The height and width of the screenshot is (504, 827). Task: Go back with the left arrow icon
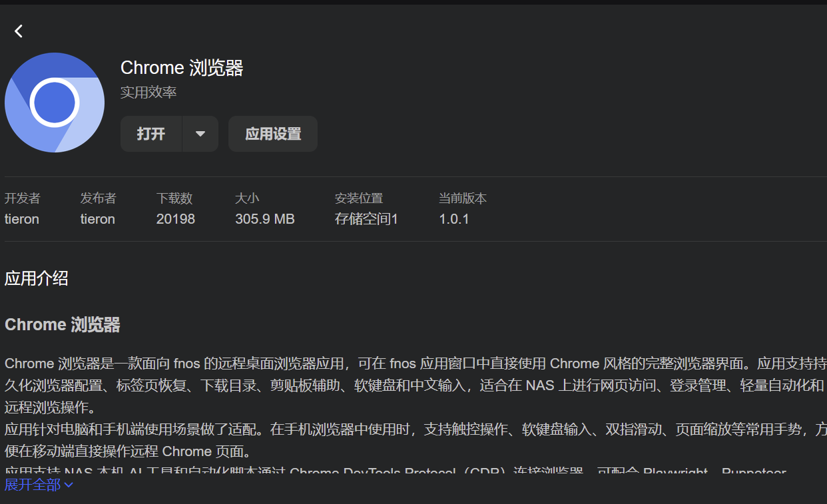point(19,31)
